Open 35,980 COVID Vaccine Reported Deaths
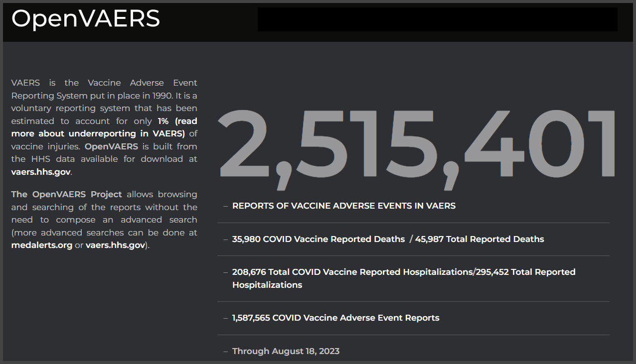 tap(318, 239)
